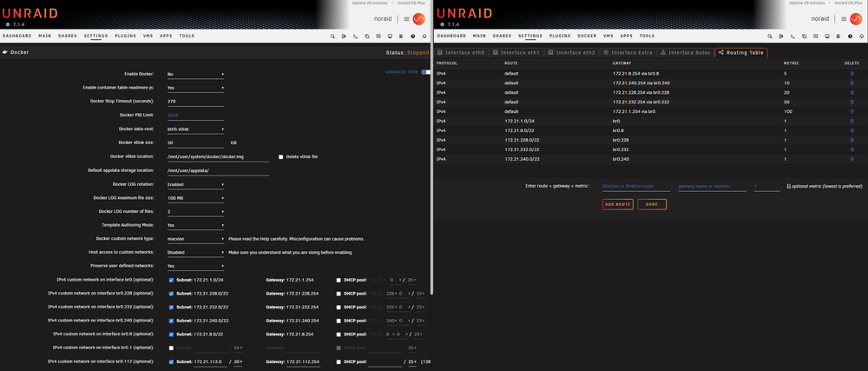Image resolution: width=868 pixels, height=371 pixels.
Task: Open Docker LOG number of files dropdown
Action: click(x=195, y=211)
